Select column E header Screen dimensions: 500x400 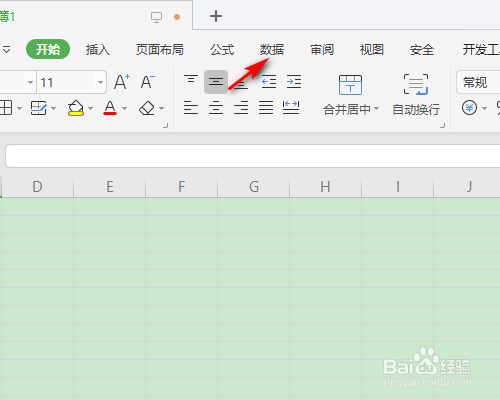110,187
